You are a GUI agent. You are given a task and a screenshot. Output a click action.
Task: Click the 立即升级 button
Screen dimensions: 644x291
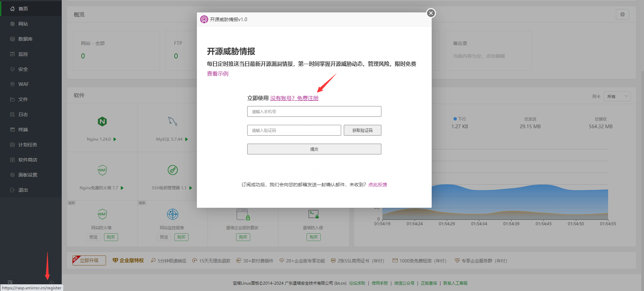click(89, 260)
